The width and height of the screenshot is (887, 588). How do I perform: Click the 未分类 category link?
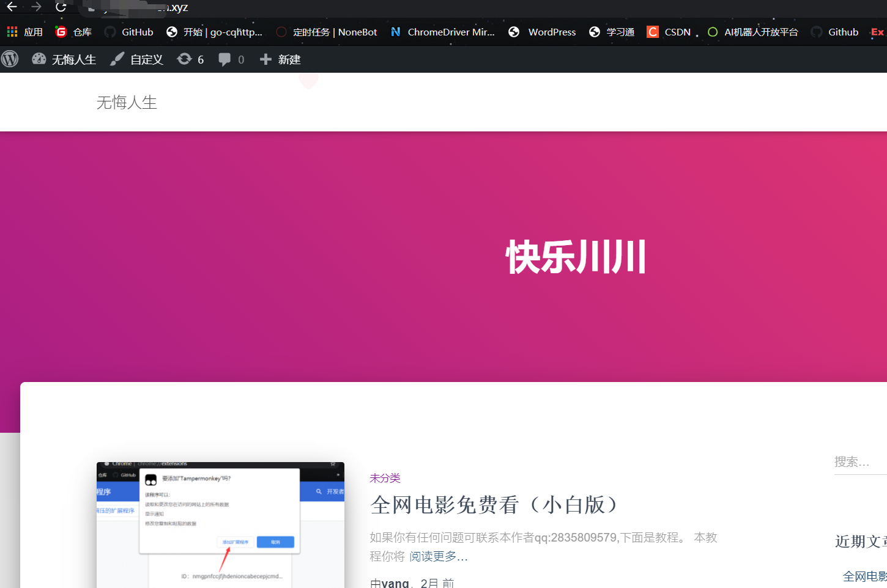point(385,478)
